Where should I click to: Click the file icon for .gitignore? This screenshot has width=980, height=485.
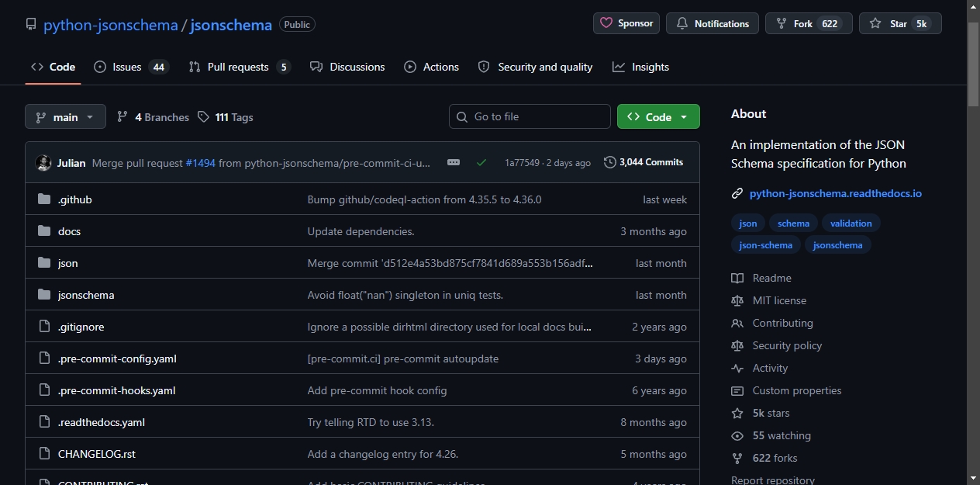[x=44, y=327]
